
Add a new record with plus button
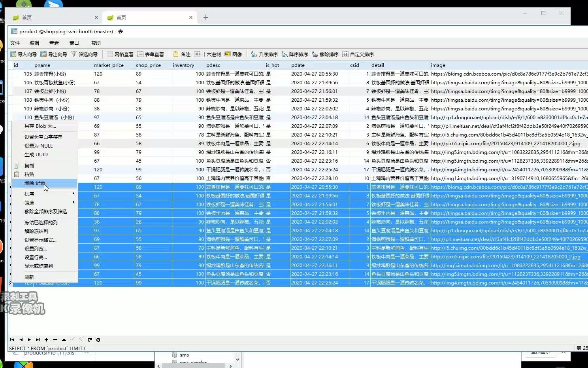click(46, 340)
